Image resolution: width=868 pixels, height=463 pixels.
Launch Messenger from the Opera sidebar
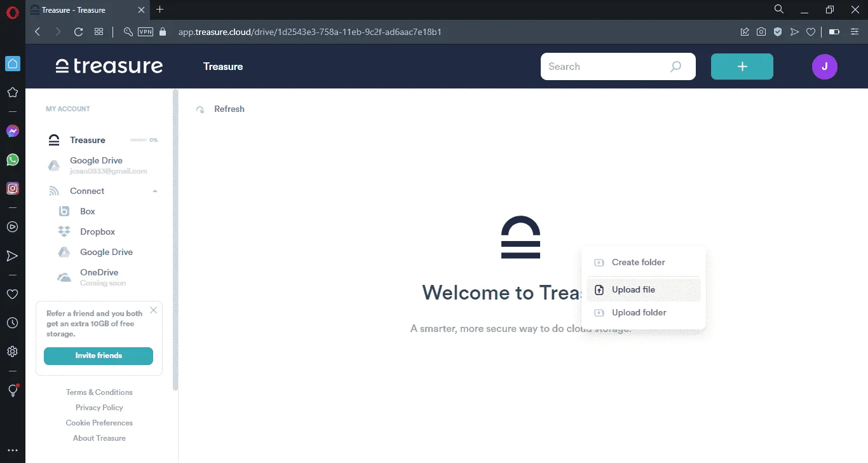click(12, 131)
